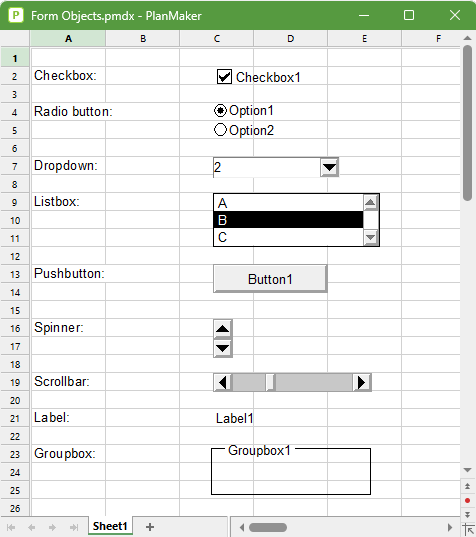The image size is (476, 537).
Task: Click cell containing 'Radio button:'
Action: pos(68,112)
